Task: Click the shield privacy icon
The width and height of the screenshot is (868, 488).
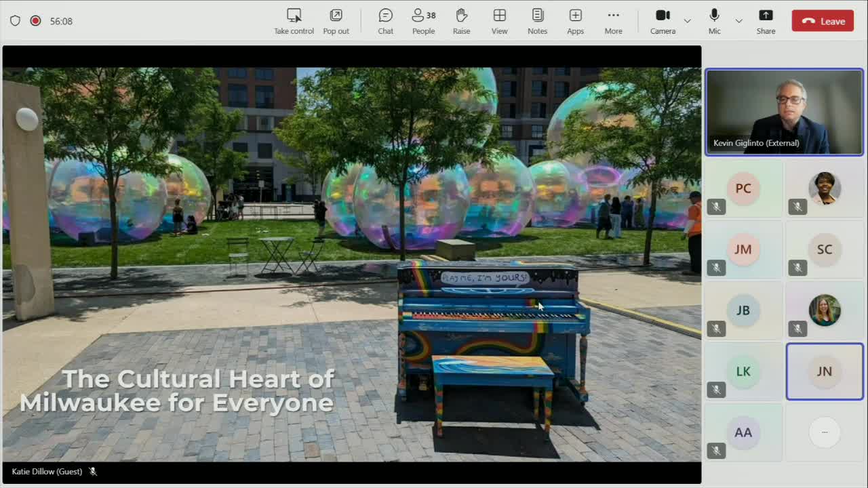Action: tap(15, 21)
